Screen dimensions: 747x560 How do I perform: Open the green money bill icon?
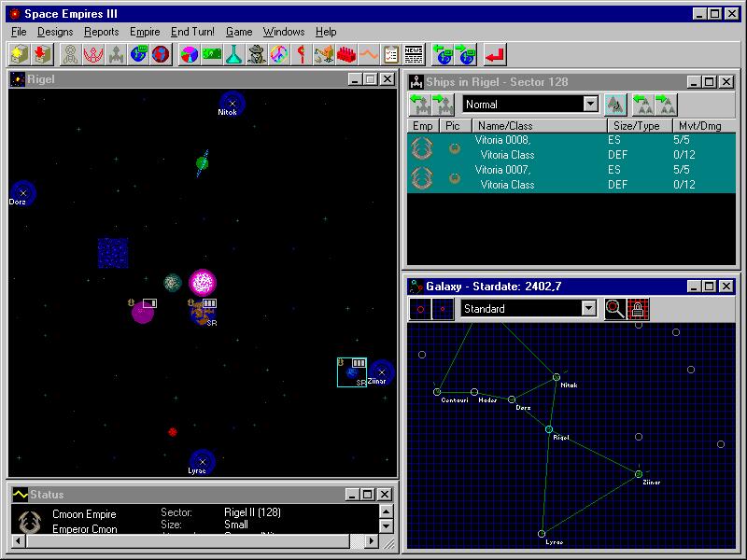(212, 55)
